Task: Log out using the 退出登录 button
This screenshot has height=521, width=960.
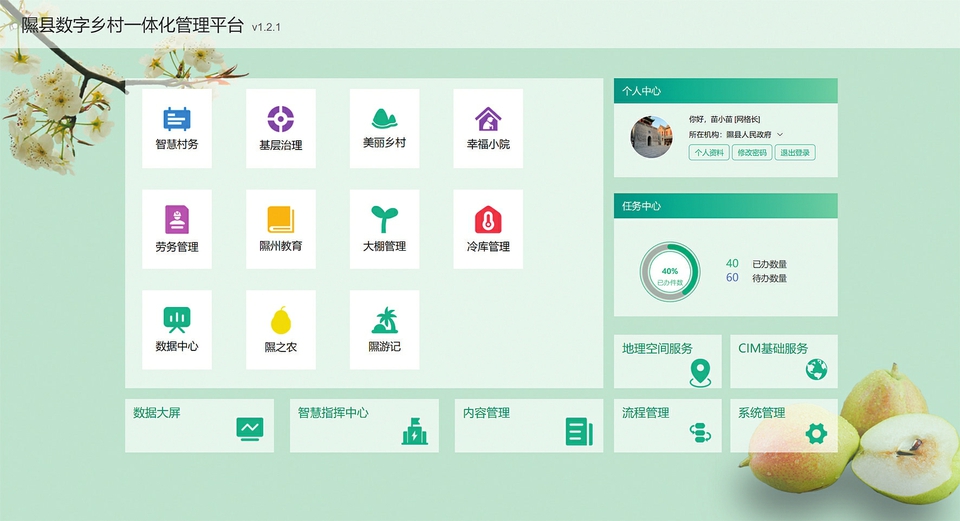Action: point(796,153)
